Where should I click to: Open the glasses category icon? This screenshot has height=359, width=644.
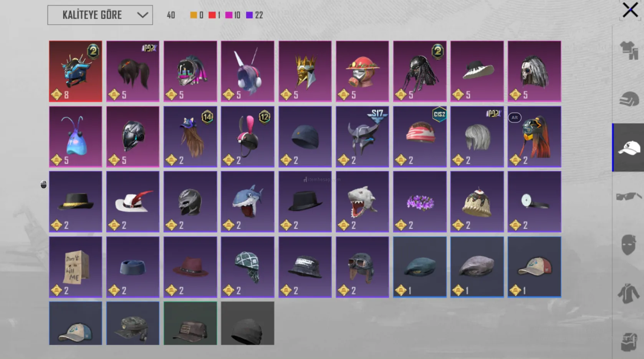[629, 196]
